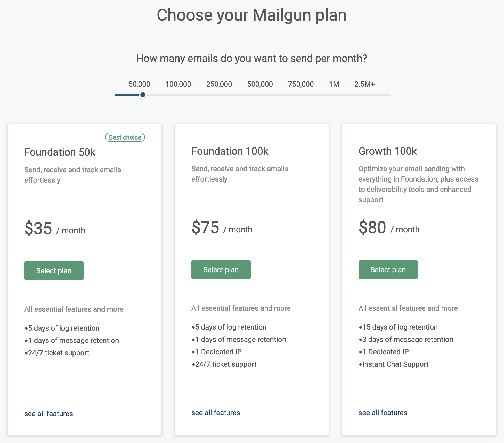Select the 50,000 email volume label

coord(139,84)
